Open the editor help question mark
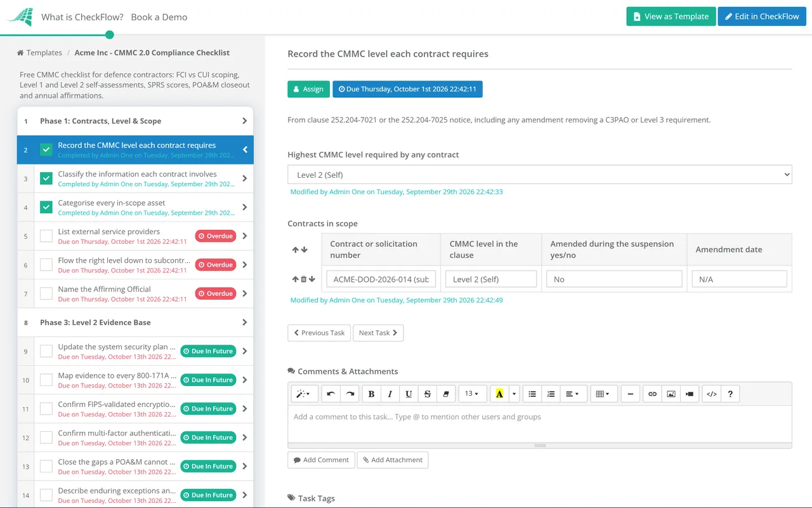 click(730, 394)
